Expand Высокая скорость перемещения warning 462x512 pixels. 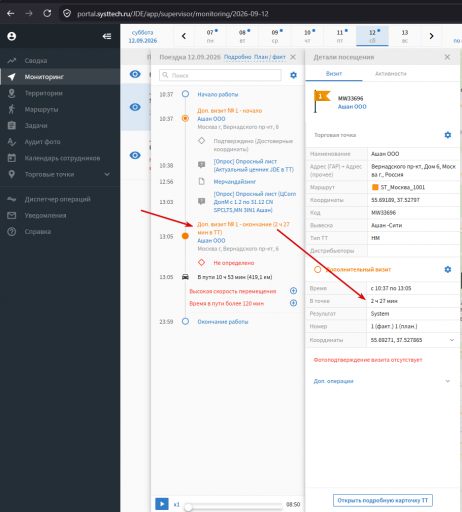pos(293,291)
